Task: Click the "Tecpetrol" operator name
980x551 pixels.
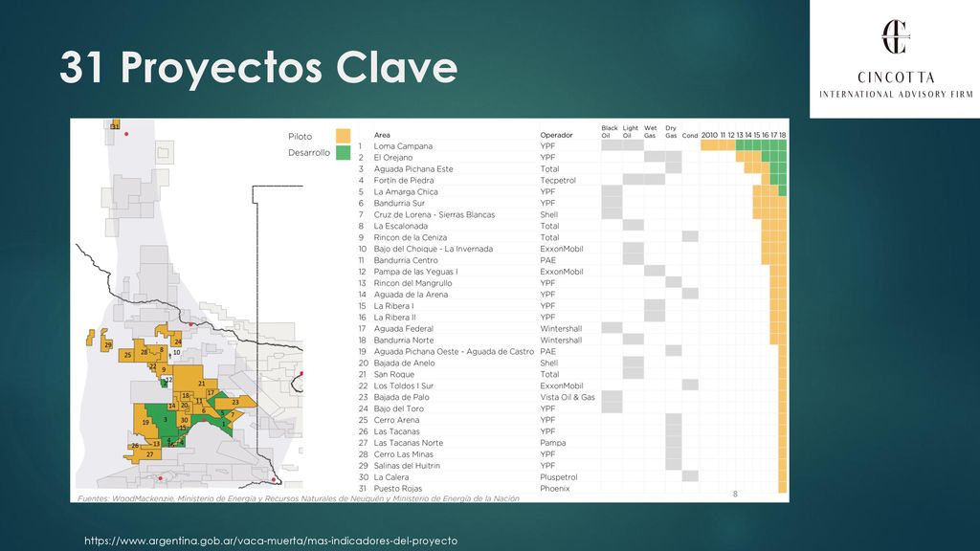Action: pyautogui.click(x=558, y=181)
